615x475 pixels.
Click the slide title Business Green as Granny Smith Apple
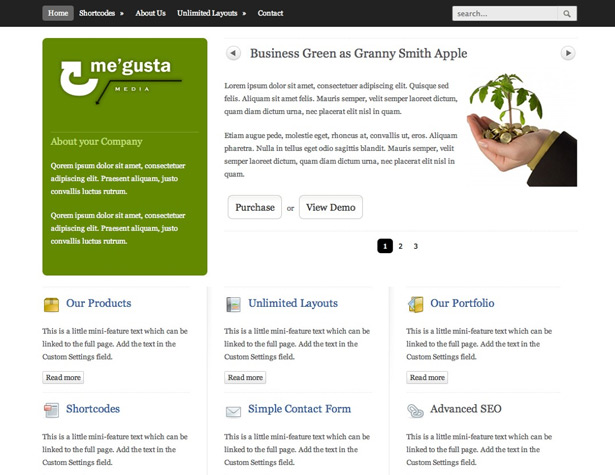click(358, 53)
